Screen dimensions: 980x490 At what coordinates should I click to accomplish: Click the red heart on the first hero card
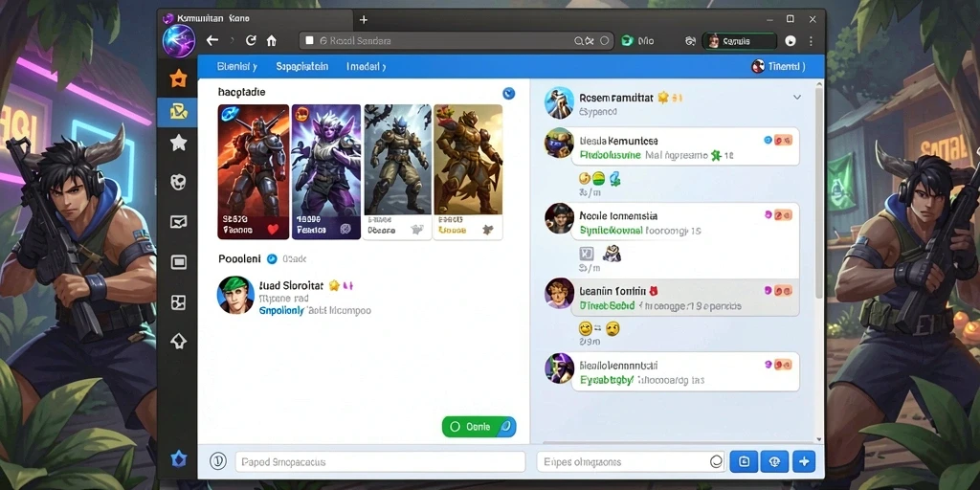273,230
